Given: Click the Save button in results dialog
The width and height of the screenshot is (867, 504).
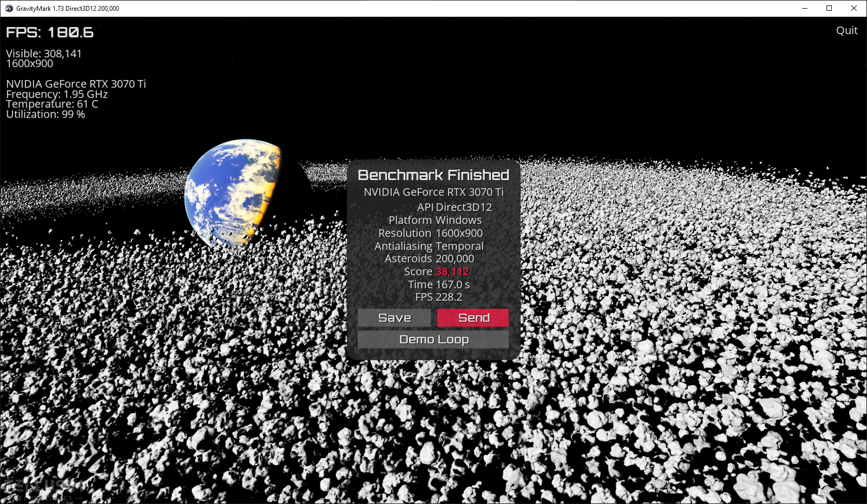Looking at the screenshot, I should (394, 318).
